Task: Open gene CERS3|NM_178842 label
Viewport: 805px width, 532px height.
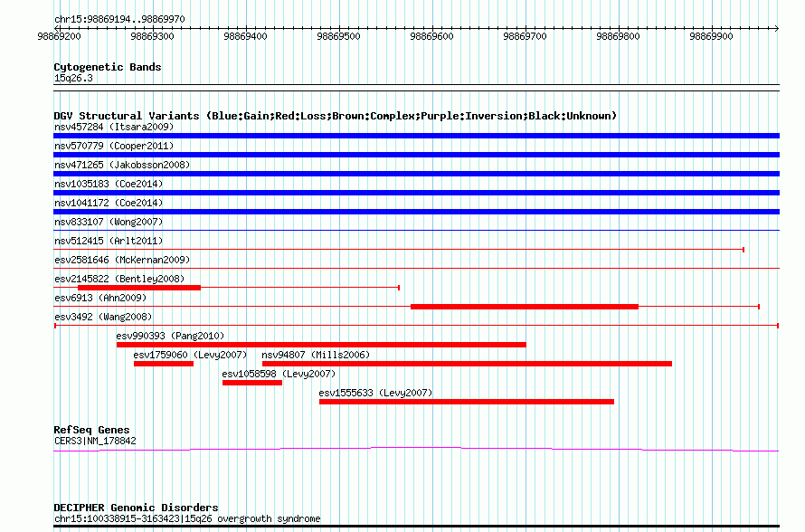Action: tap(96, 442)
